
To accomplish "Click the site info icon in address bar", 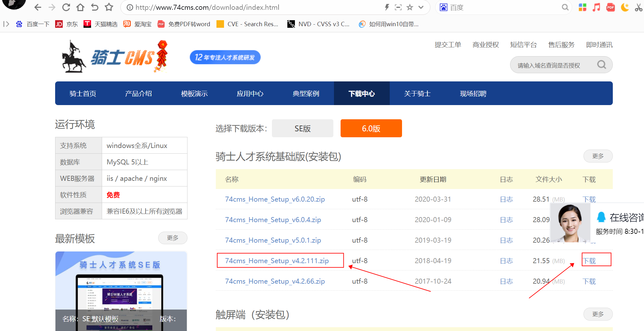I will point(130,7).
